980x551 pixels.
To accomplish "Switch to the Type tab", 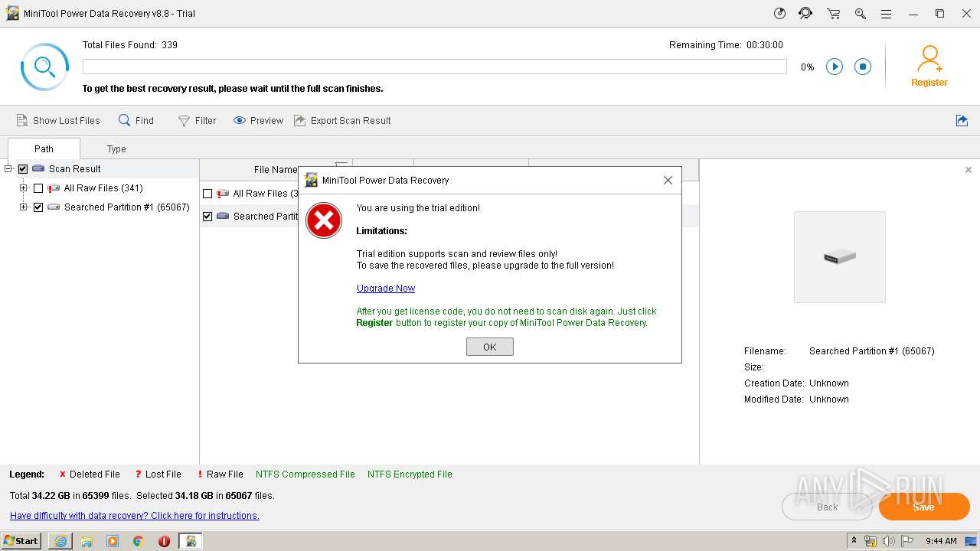I will tap(116, 148).
